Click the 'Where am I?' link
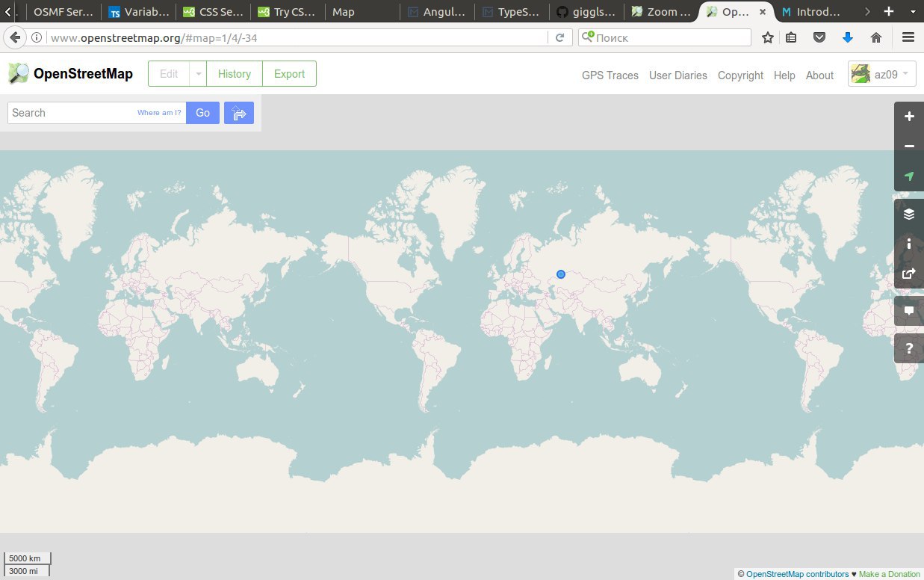This screenshot has width=924, height=580. coord(159,113)
